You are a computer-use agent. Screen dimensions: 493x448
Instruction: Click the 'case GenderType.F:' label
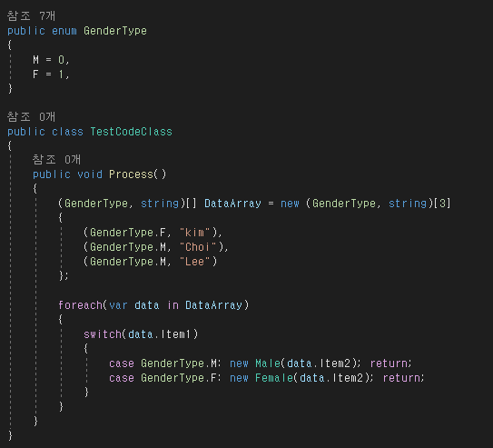[x=165, y=378]
